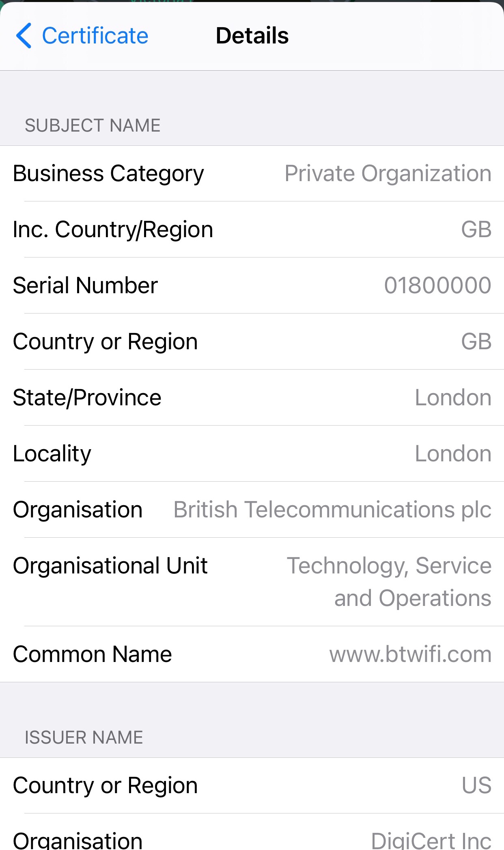
Task: Tap www.btwifi.com common name value
Action: click(410, 654)
